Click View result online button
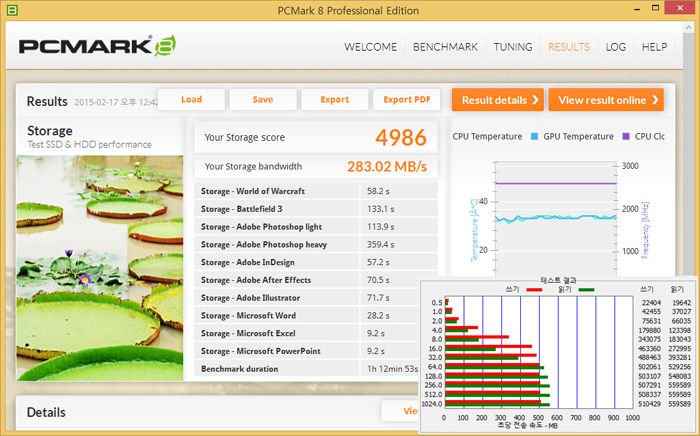This screenshot has height=436, width=700. (606, 100)
